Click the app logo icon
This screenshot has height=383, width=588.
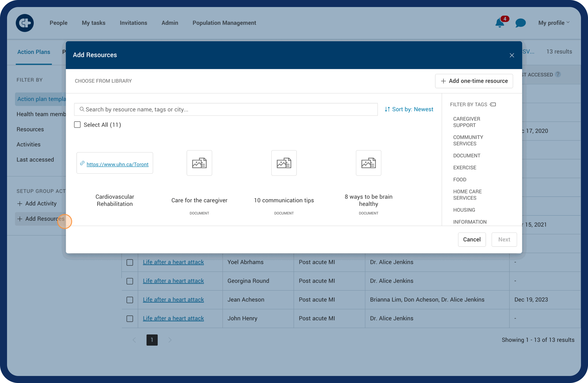[25, 23]
